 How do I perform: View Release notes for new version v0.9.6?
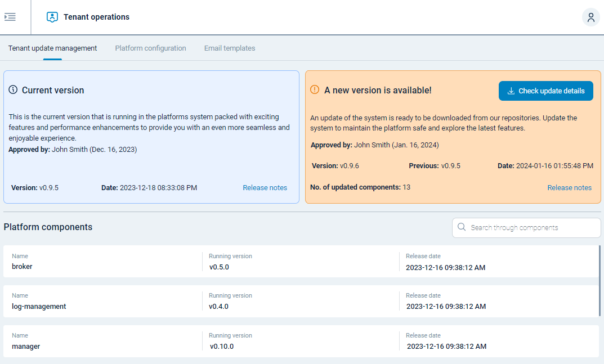coord(569,187)
